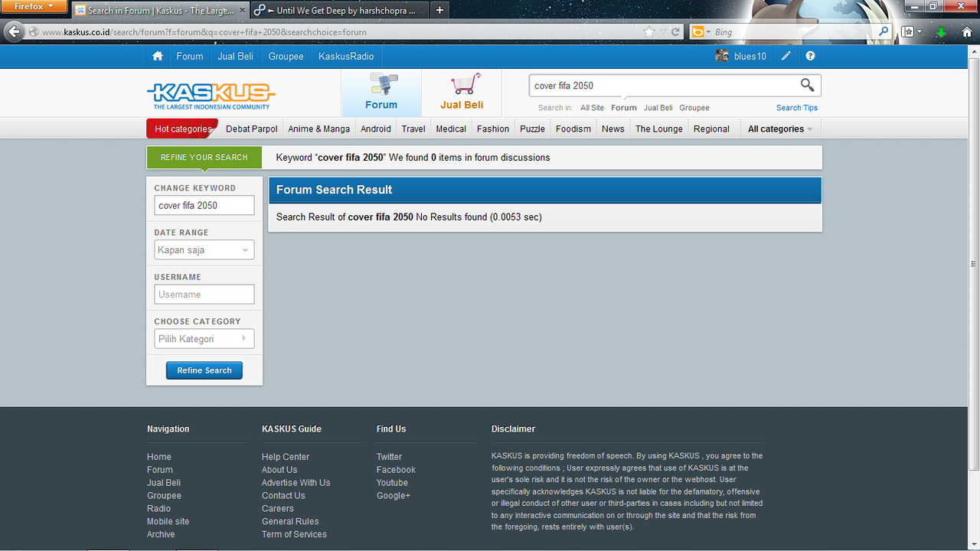980x551 pixels.
Task: Select Hot categories tab
Action: coord(182,129)
